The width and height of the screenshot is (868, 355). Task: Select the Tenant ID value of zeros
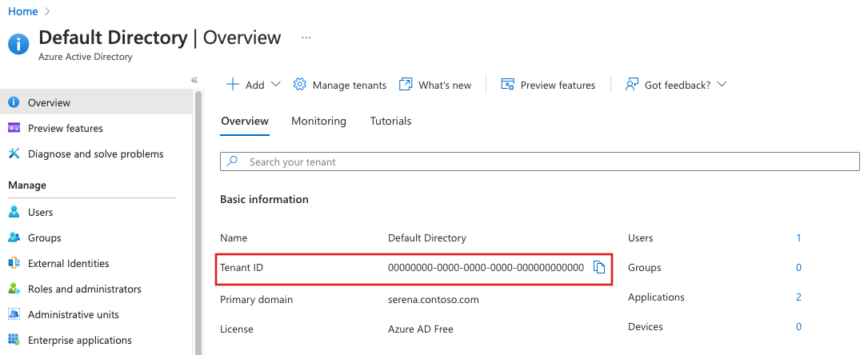486,268
